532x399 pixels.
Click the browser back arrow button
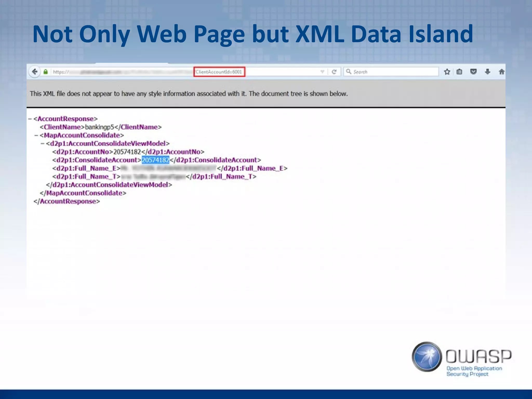pyautogui.click(x=35, y=72)
